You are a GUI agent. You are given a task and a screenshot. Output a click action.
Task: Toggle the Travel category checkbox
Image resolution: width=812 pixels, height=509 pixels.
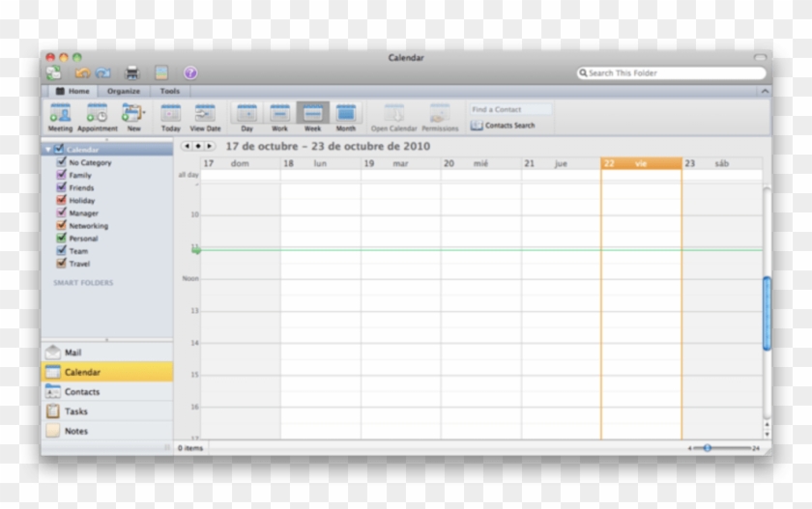[x=61, y=264]
